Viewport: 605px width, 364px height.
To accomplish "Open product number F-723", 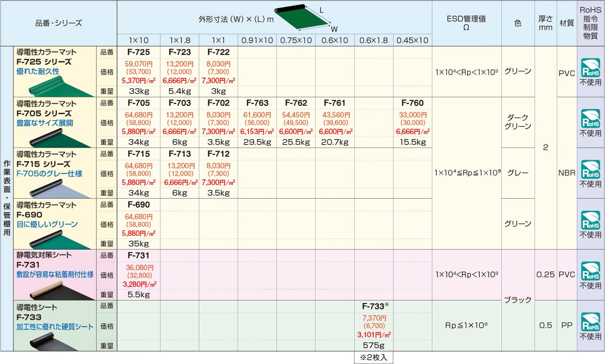I will [x=179, y=52].
